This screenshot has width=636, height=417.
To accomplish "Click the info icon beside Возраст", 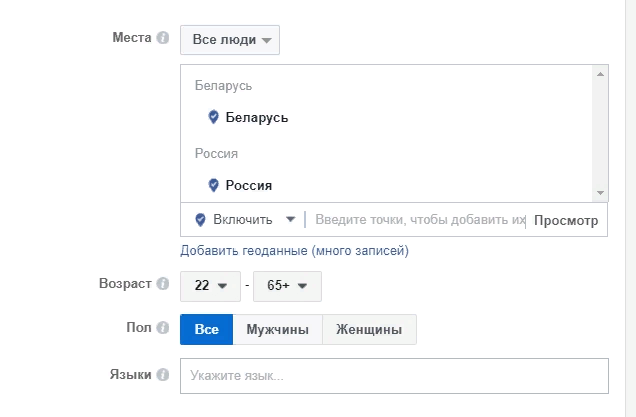I will point(163,284).
